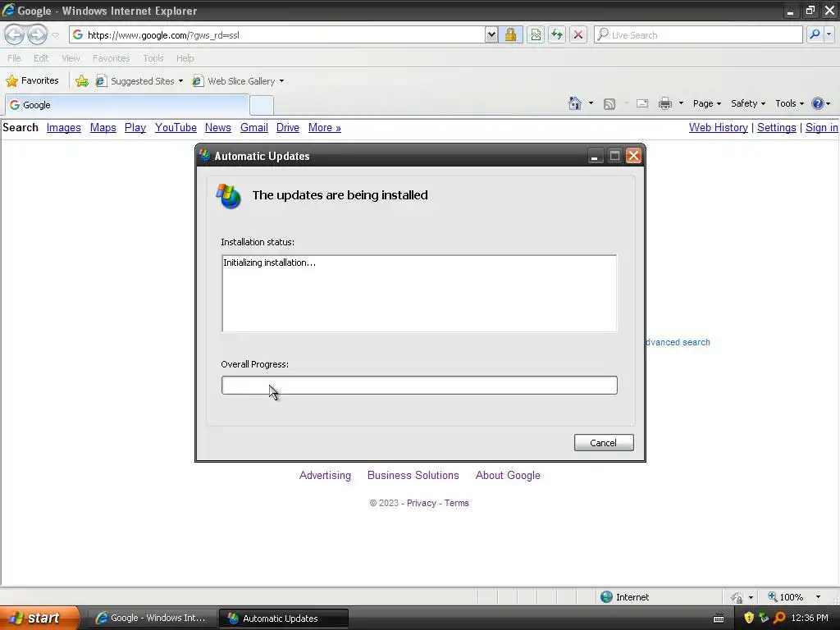Image resolution: width=840 pixels, height=630 pixels.
Task: Click the Read Mail icon
Action: point(642,103)
